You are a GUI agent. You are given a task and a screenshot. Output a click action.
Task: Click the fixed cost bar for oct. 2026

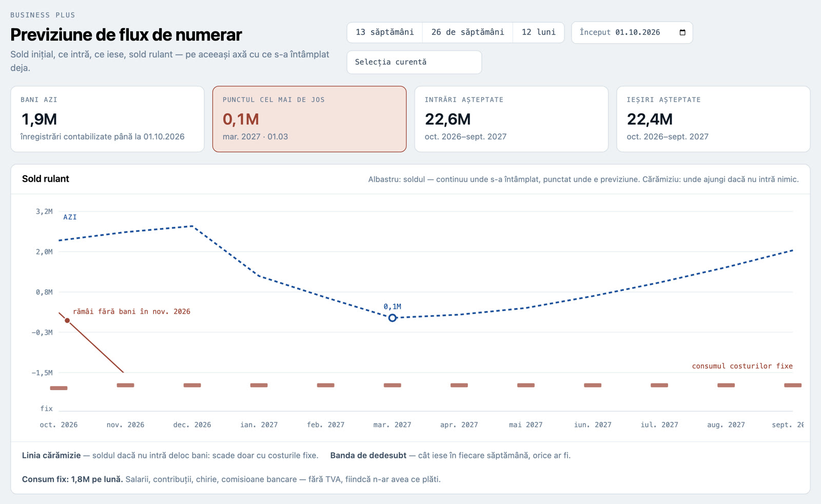pos(59,388)
